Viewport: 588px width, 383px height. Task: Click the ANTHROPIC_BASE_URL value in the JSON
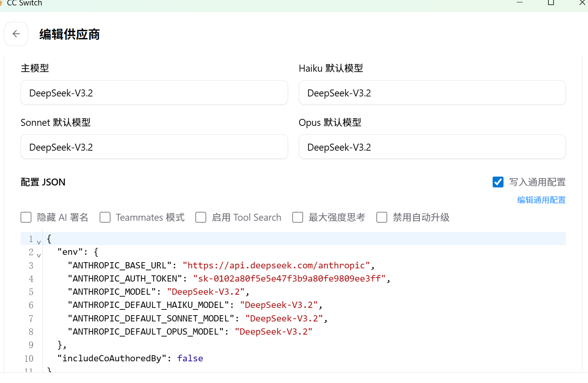click(x=276, y=265)
